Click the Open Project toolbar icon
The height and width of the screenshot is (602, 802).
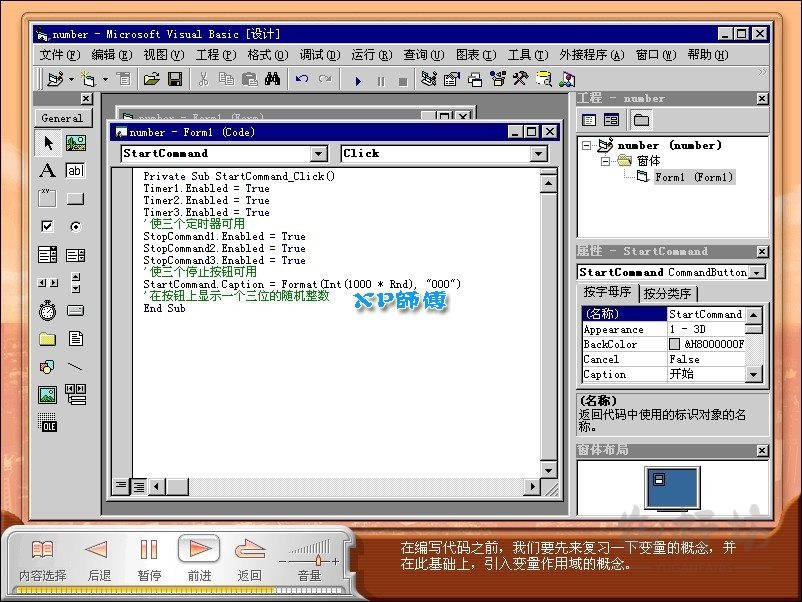(x=151, y=79)
